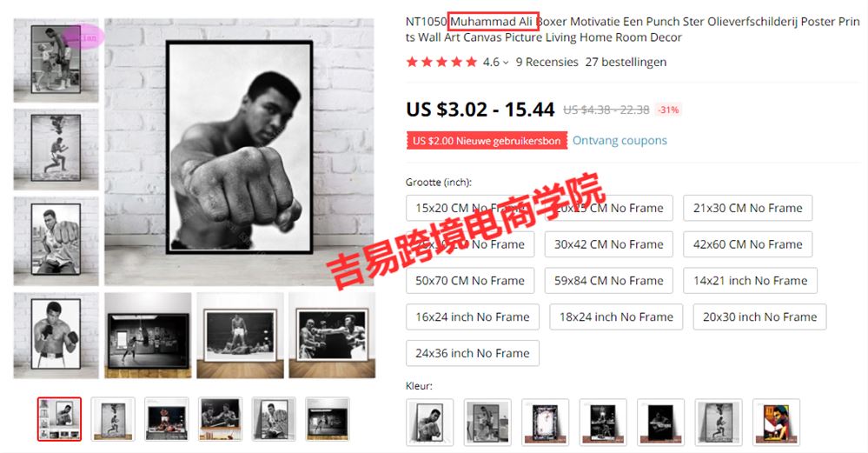Pick the 18x24 inch No Frame size
The height and width of the screenshot is (453, 868).
coord(616,316)
